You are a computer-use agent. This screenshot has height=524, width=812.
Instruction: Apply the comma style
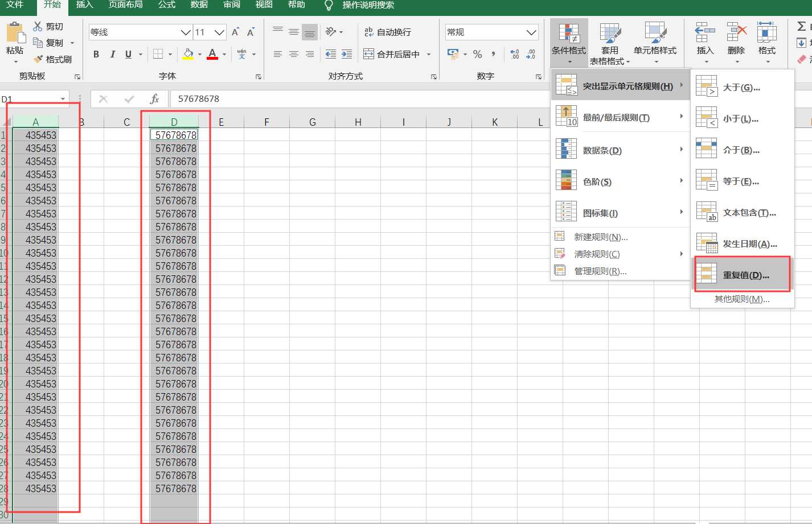(x=493, y=54)
